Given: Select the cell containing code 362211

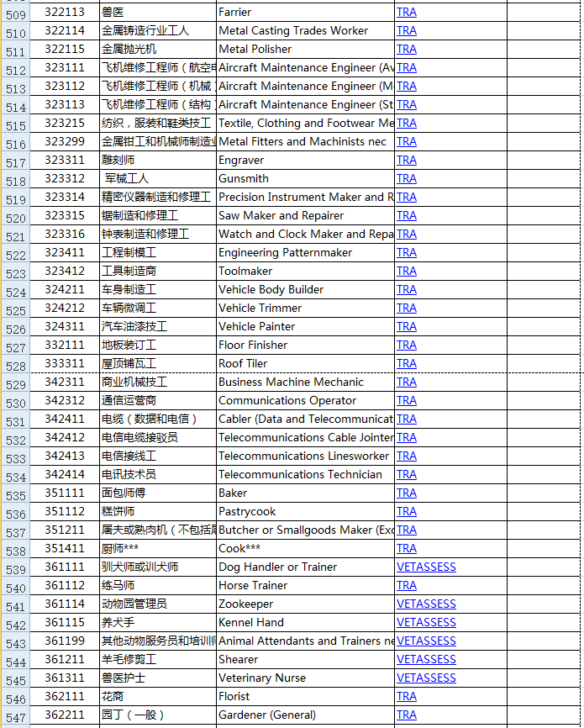Looking at the screenshot, I should [x=65, y=715].
